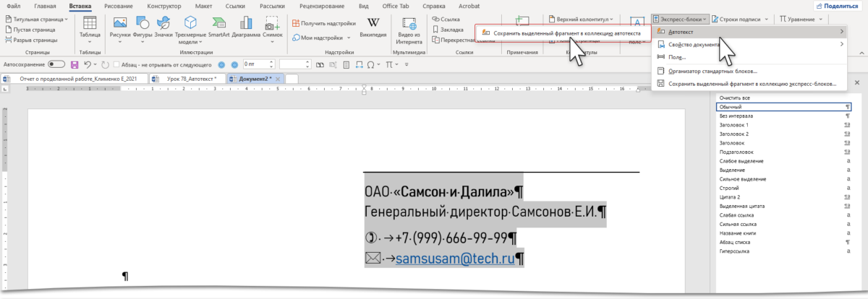
Task: Click the Фигуры shapes icon
Action: [x=142, y=27]
